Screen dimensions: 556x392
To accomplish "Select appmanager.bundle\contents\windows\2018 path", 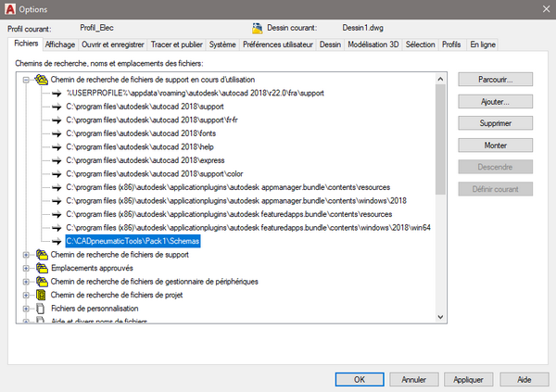I will [236, 201].
